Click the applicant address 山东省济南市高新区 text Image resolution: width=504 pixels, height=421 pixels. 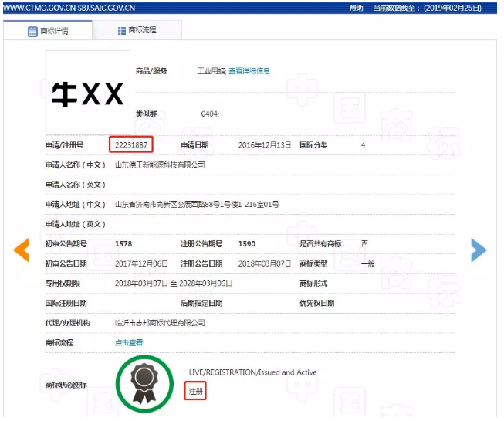pyautogui.click(x=197, y=204)
